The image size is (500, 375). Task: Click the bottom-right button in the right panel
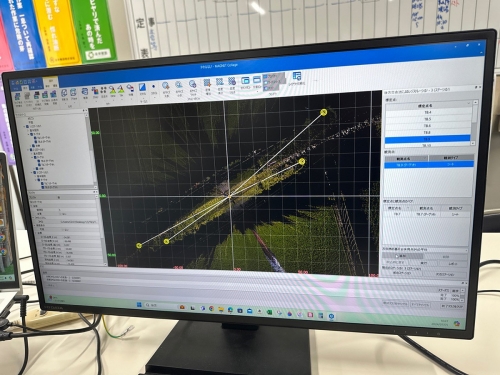[x=445, y=274]
